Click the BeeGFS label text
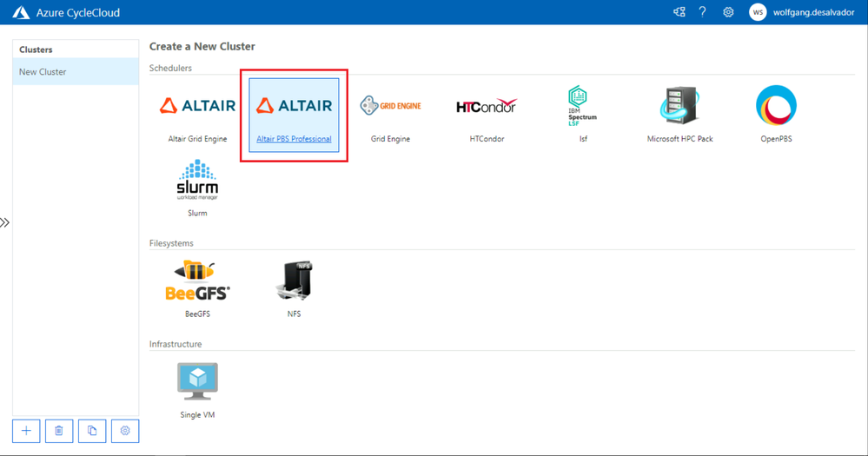 [x=197, y=314]
